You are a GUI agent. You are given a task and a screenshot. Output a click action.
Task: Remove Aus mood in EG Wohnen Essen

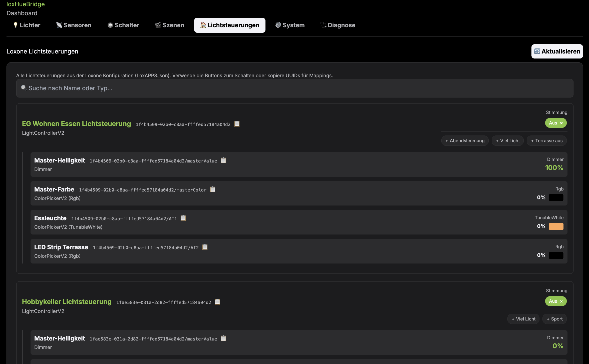tap(561, 123)
